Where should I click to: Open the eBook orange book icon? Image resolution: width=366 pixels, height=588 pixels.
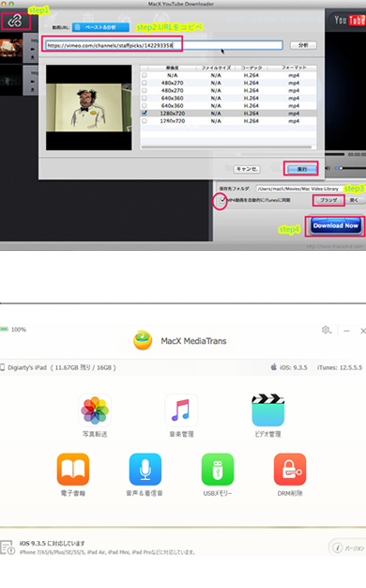click(73, 469)
